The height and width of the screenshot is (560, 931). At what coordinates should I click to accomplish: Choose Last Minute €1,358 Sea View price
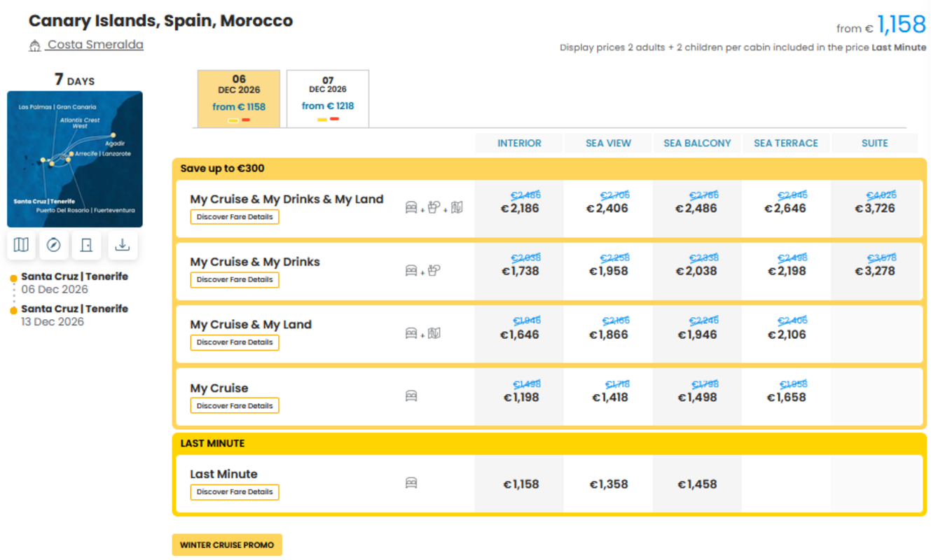[608, 484]
